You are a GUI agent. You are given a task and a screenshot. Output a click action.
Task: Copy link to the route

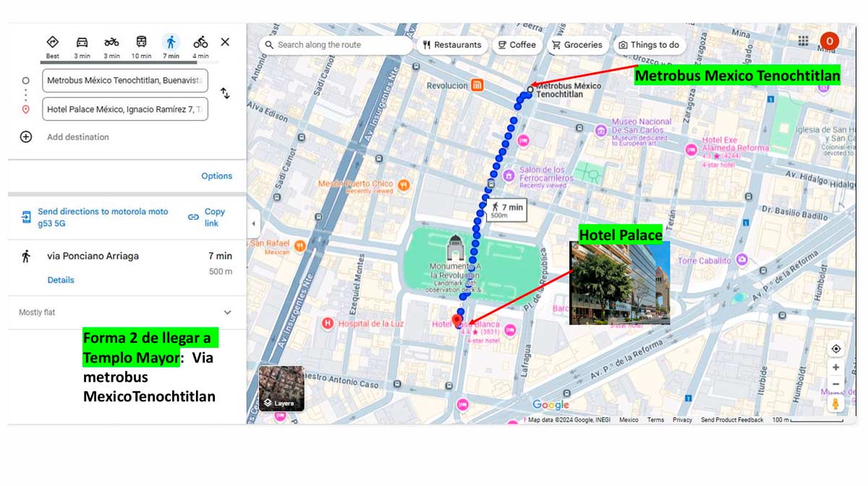click(x=207, y=217)
